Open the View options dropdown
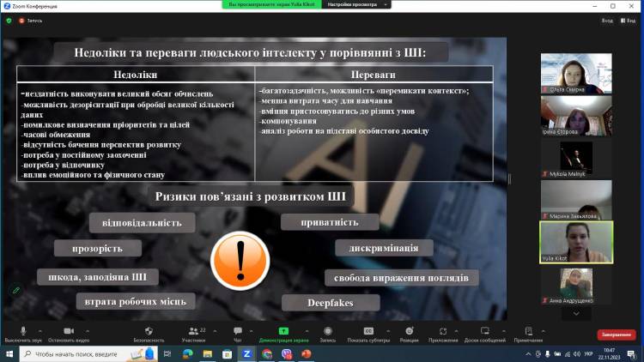The width and height of the screenshot is (644, 362). [629, 20]
